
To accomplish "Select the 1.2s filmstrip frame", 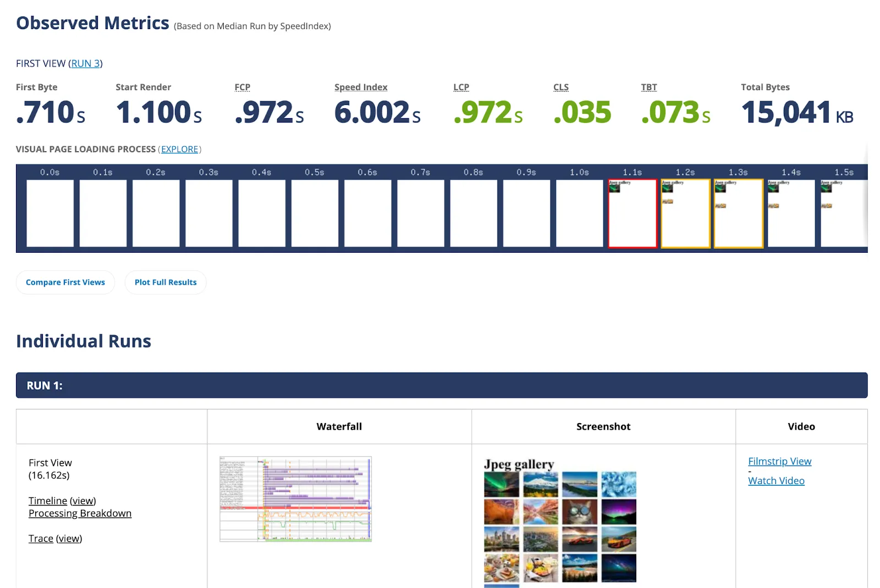I will click(x=685, y=214).
